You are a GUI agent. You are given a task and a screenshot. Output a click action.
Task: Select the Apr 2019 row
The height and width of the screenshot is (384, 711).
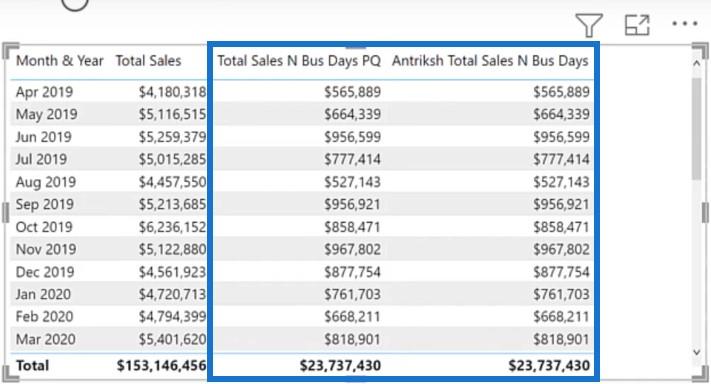click(x=302, y=92)
